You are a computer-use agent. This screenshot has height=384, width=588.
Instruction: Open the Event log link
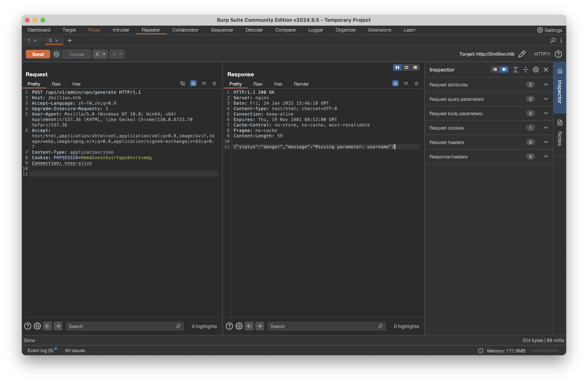pyautogui.click(x=40, y=350)
